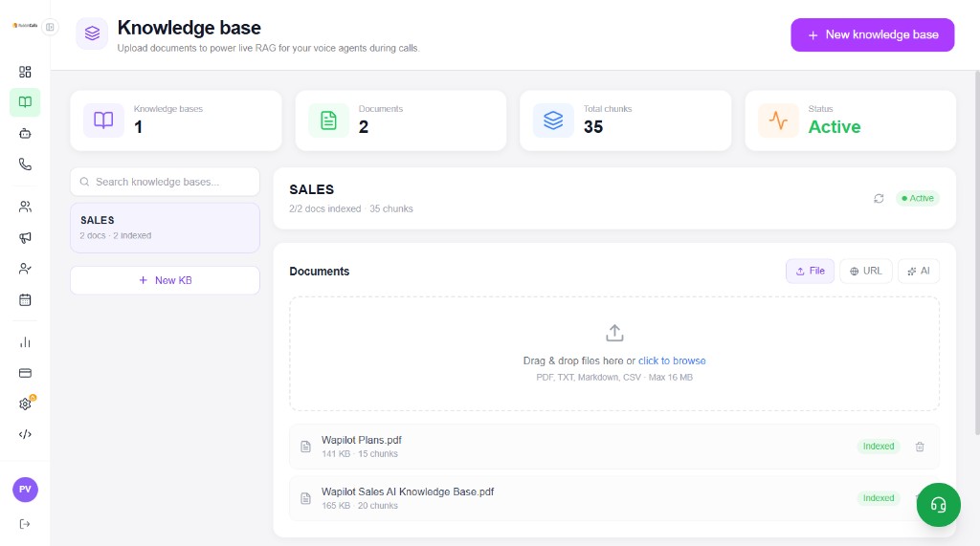Image resolution: width=980 pixels, height=546 pixels.
Task: Open the campaigns megaphone icon in sidebar
Action: pos(25,237)
